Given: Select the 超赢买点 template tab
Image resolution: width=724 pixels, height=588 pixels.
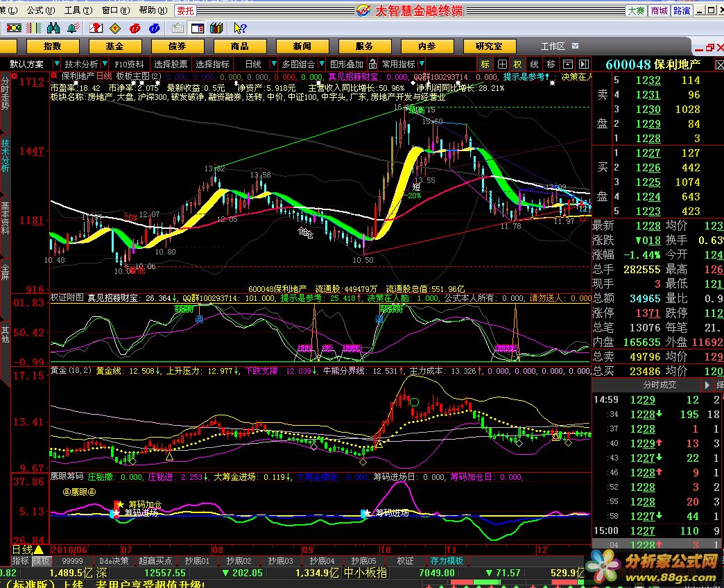Looking at the screenshot, I should [155, 561].
